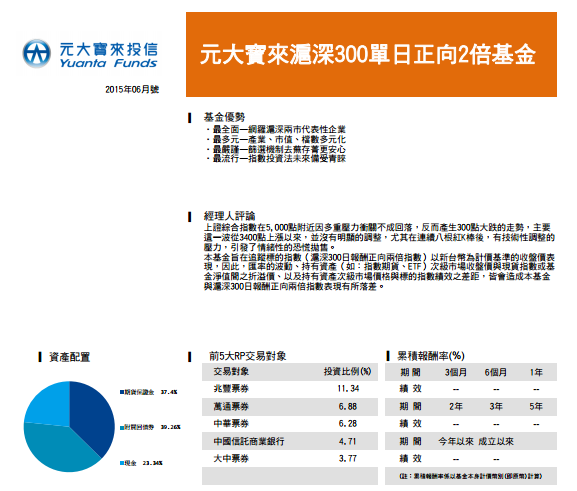Image resolution: width=577 pixels, height=491 pixels.
Task: Click the 中國信託商業銀行 table row name
Action: point(249,441)
